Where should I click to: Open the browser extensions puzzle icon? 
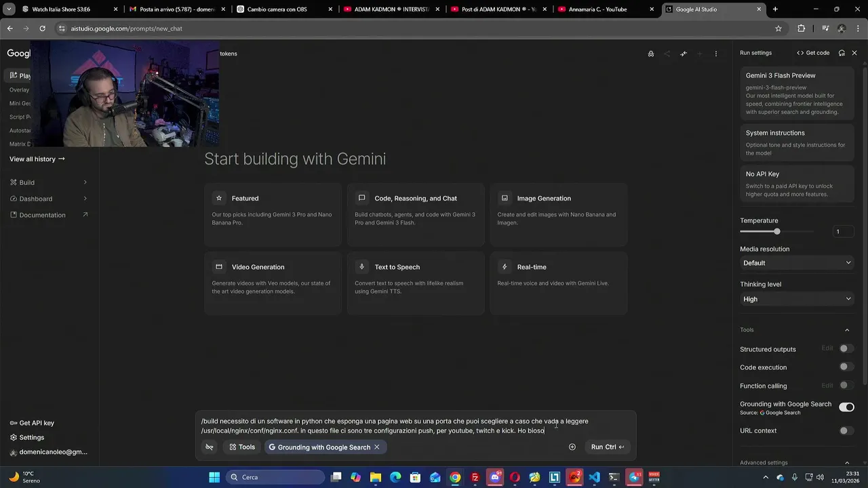pyautogui.click(x=802, y=28)
